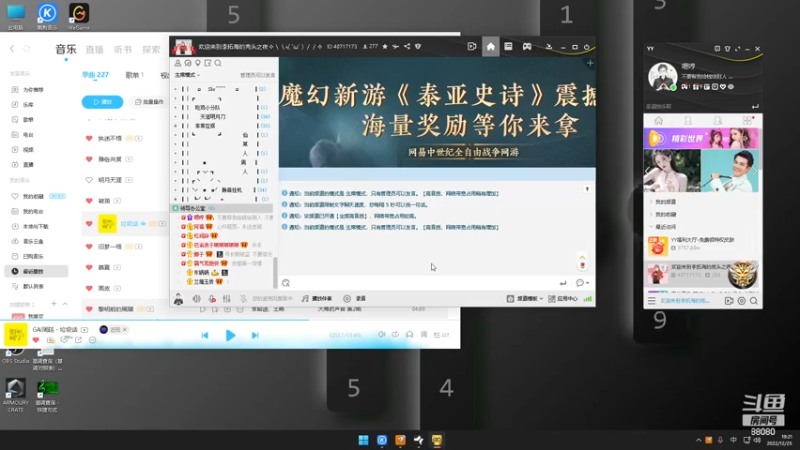Screen dimensions: 800x450
Task: Open 本地与下载 in Kugou sidebar
Action: coord(31,227)
